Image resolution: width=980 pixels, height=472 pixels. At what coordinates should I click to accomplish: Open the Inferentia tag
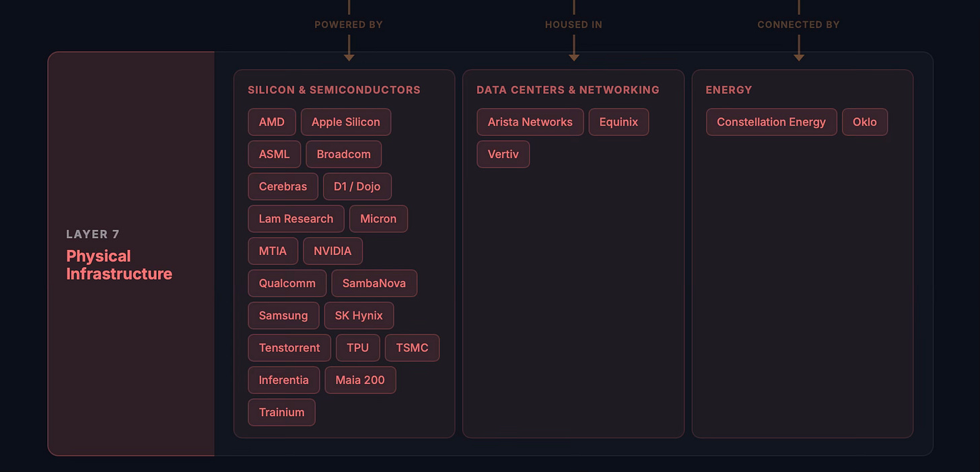pyautogui.click(x=284, y=380)
